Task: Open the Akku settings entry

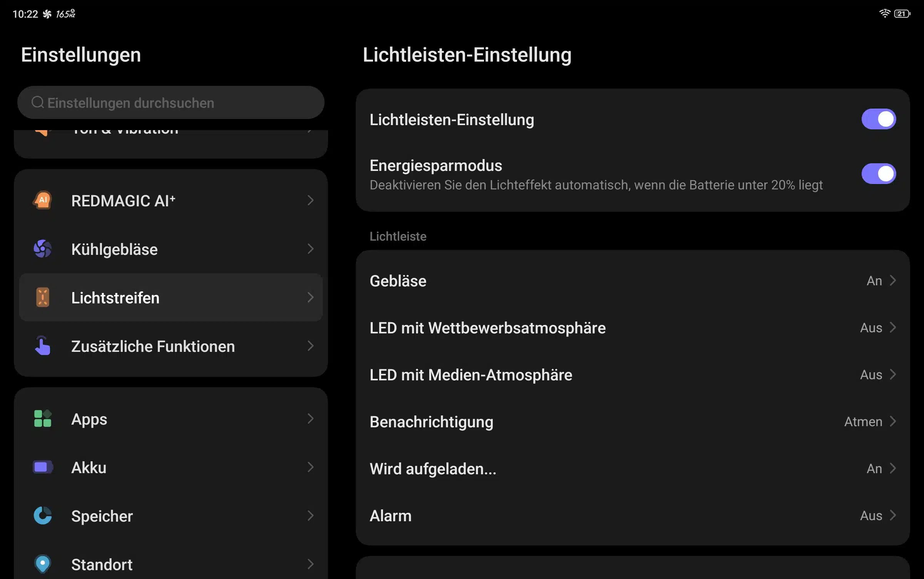Action: 171,467
